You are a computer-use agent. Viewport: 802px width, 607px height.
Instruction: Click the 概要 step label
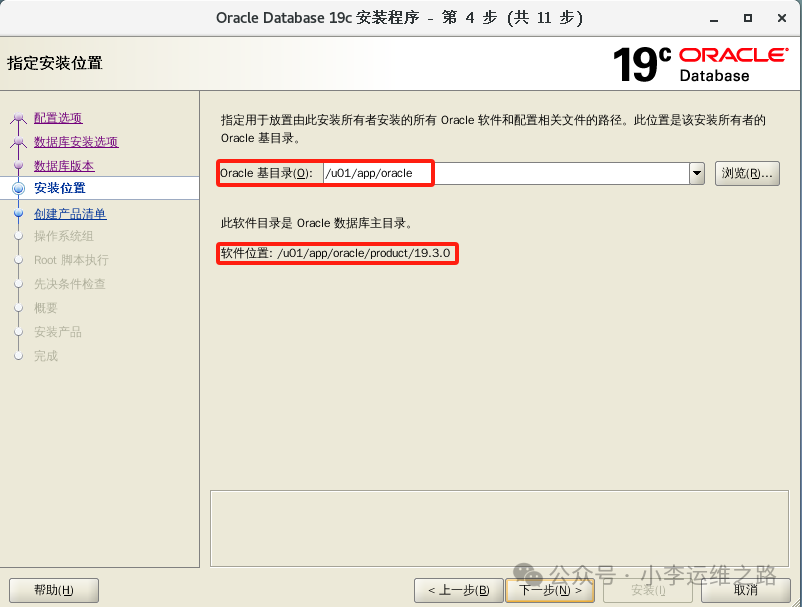[x=46, y=308]
